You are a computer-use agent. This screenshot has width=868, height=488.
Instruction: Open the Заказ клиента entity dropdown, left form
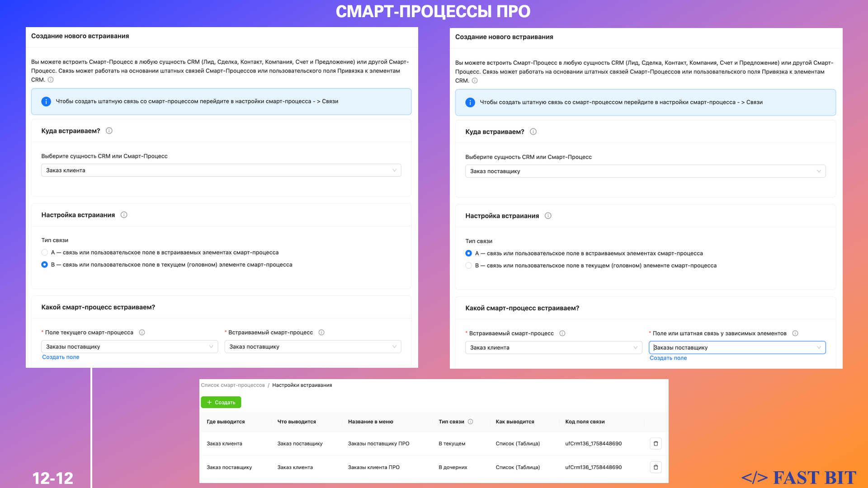click(221, 170)
